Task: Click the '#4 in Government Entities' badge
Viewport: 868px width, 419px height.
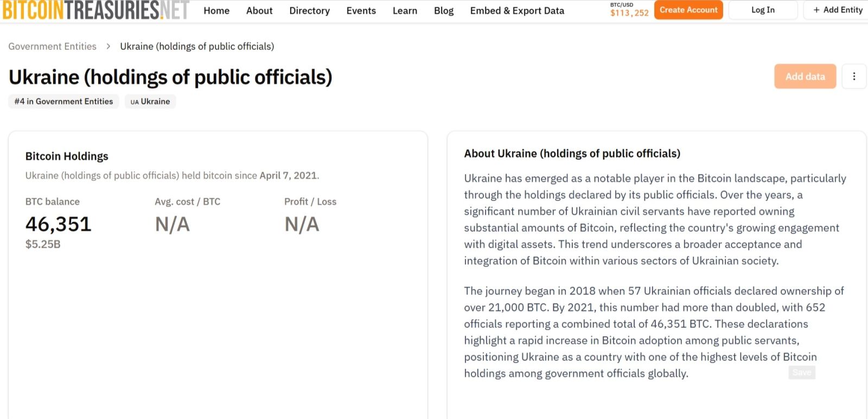Action: [63, 101]
